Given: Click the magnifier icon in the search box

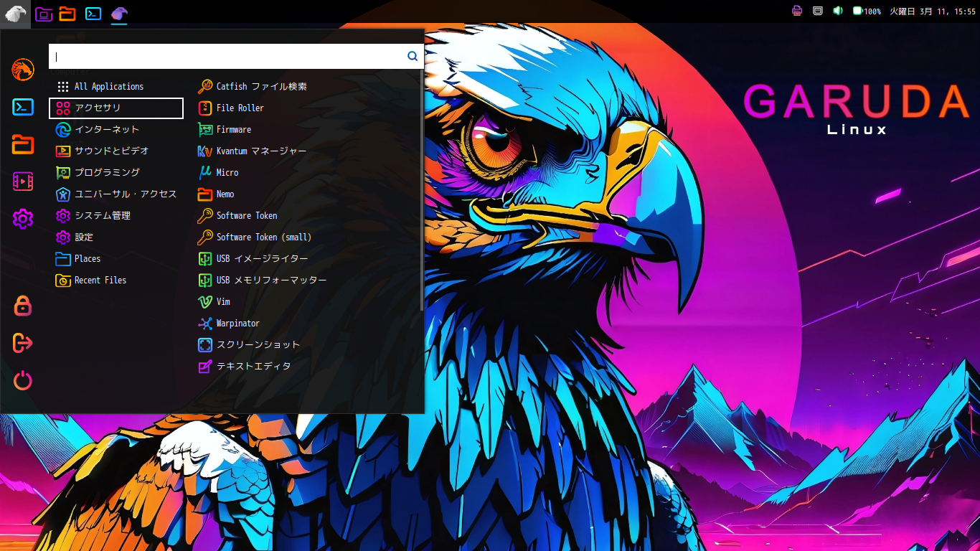Looking at the screenshot, I should pos(413,56).
